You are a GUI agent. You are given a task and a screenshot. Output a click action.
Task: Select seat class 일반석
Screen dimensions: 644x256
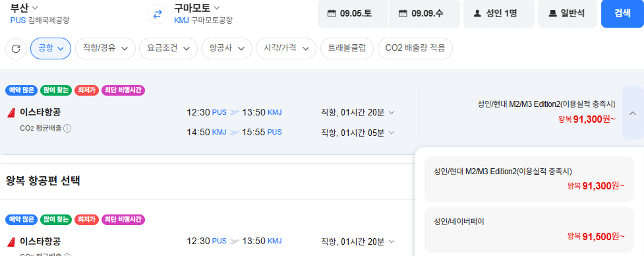coord(568,14)
